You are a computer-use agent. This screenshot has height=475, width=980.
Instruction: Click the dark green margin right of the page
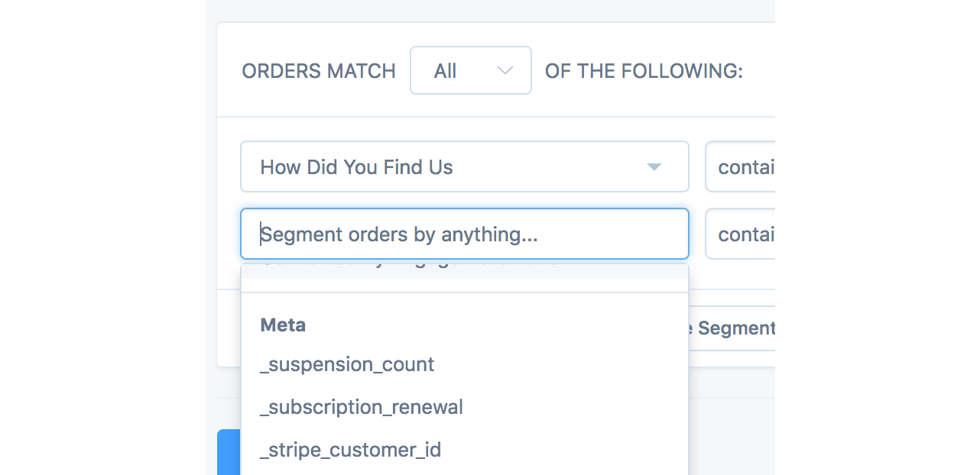(877, 237)
